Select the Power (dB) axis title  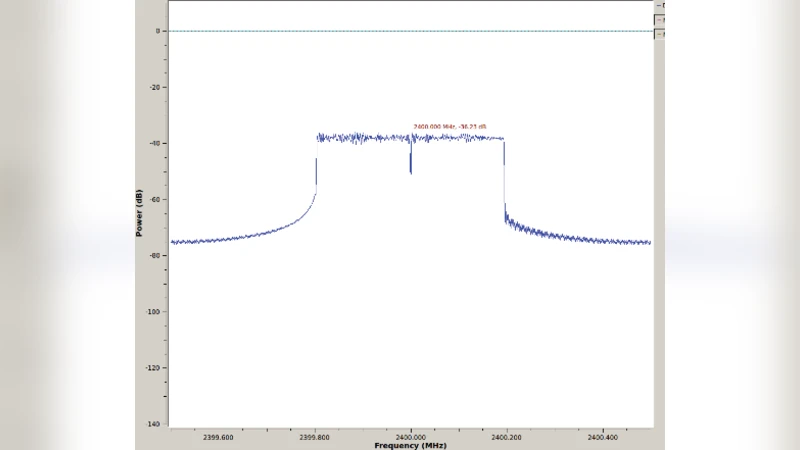[140, 213]
